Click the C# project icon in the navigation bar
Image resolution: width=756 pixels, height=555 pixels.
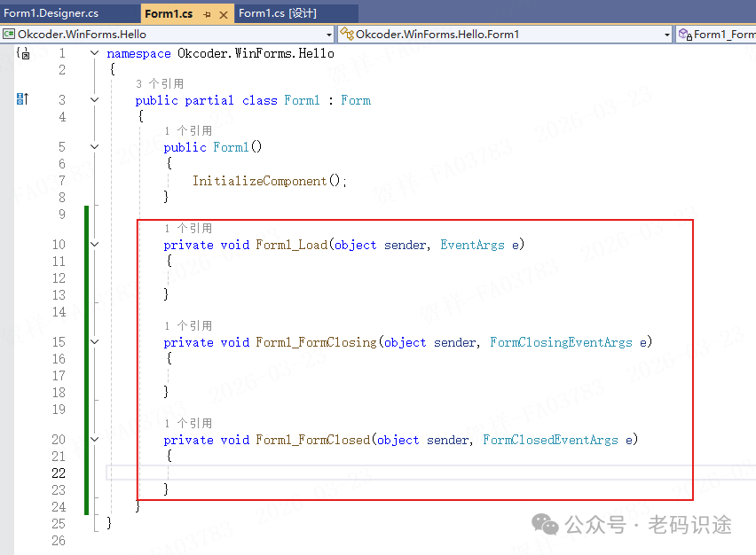coord(9,35)
